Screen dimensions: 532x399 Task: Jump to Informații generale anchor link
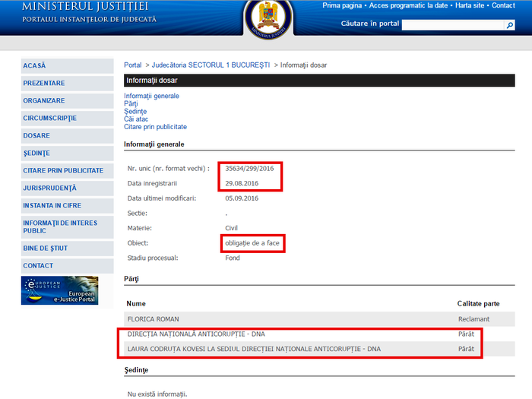151,96
